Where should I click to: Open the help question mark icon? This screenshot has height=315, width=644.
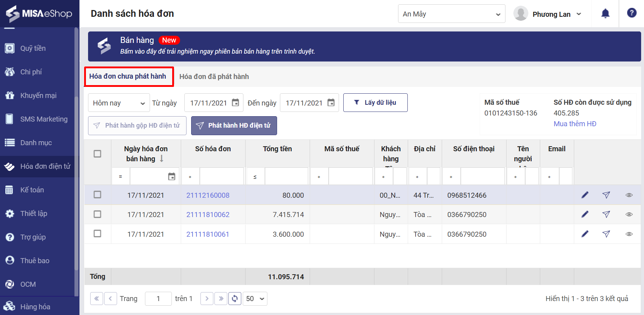coord(631,13)
